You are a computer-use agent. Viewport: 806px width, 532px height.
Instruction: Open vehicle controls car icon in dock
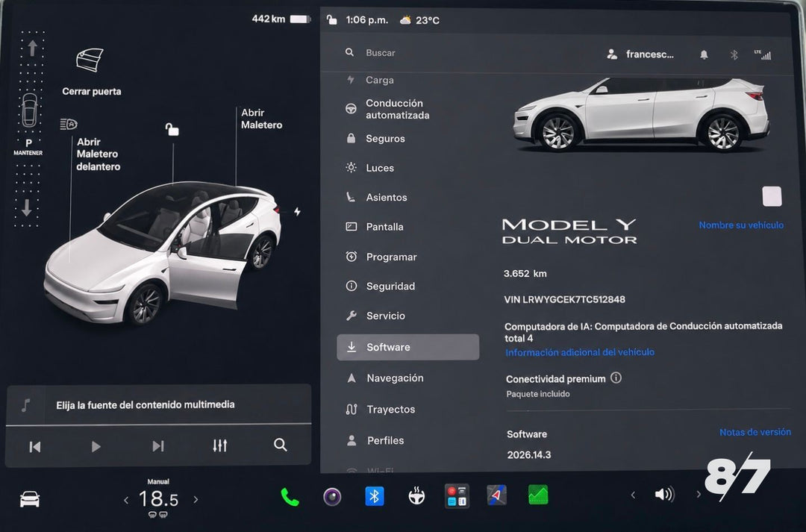coord(29,499)
